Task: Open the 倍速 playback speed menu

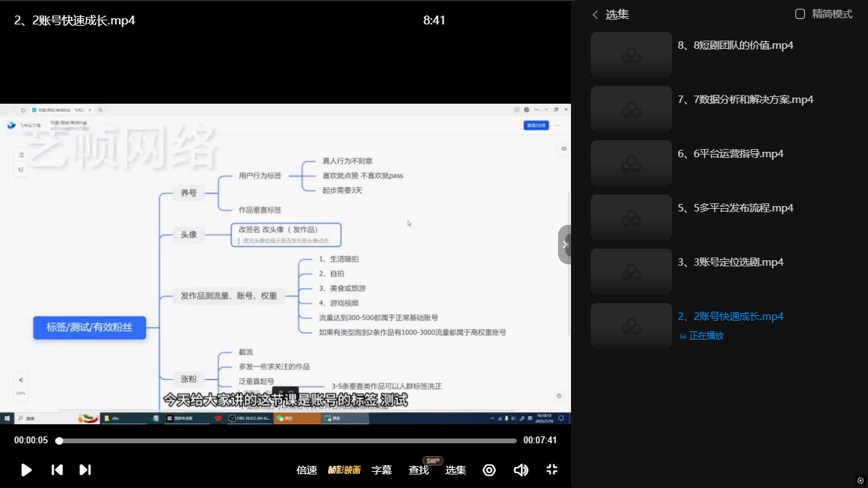Action: [x=307, y=470]
